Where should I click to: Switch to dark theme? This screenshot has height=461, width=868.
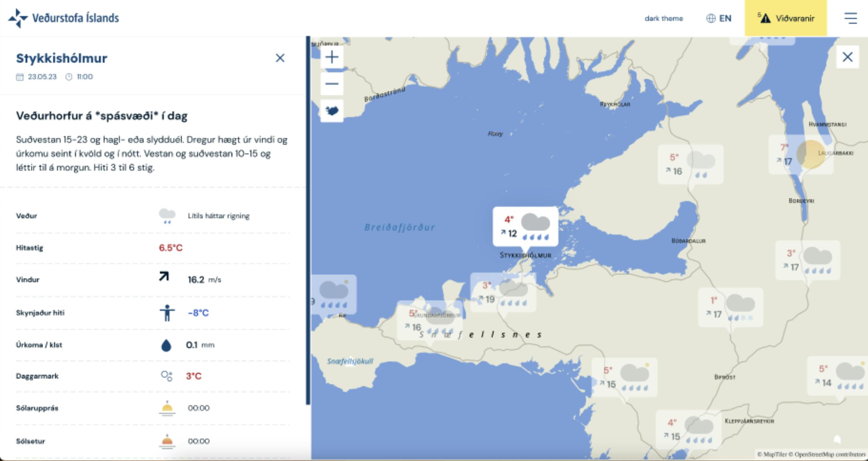(664, 18)
